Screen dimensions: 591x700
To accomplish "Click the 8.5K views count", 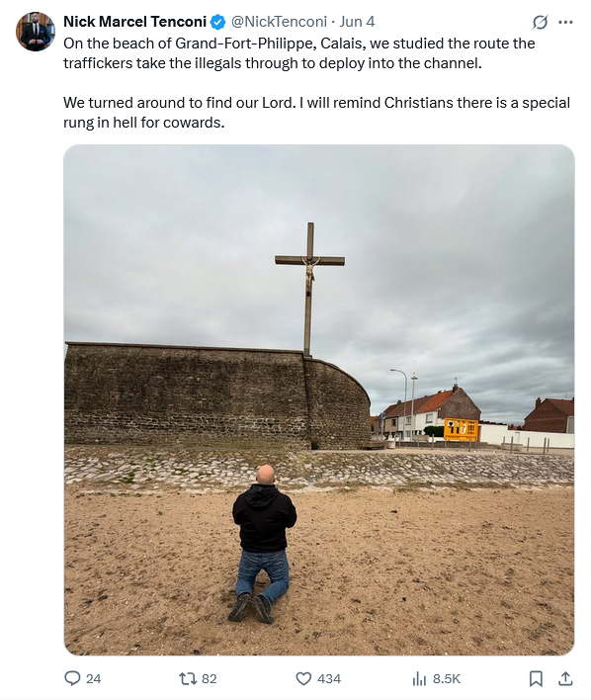I will click(447, 679).
